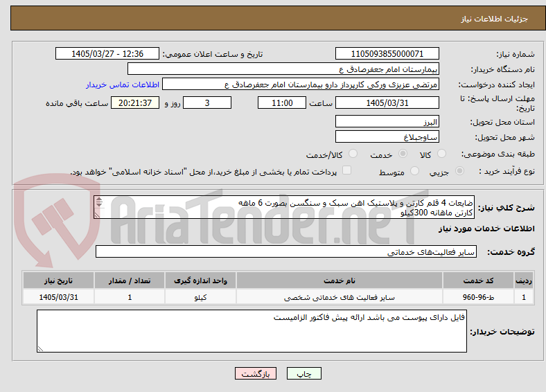Click the service group field سایر فعالیت‌های خدماتی
Screen dimensions: 546x392
[x=286, y=251]
